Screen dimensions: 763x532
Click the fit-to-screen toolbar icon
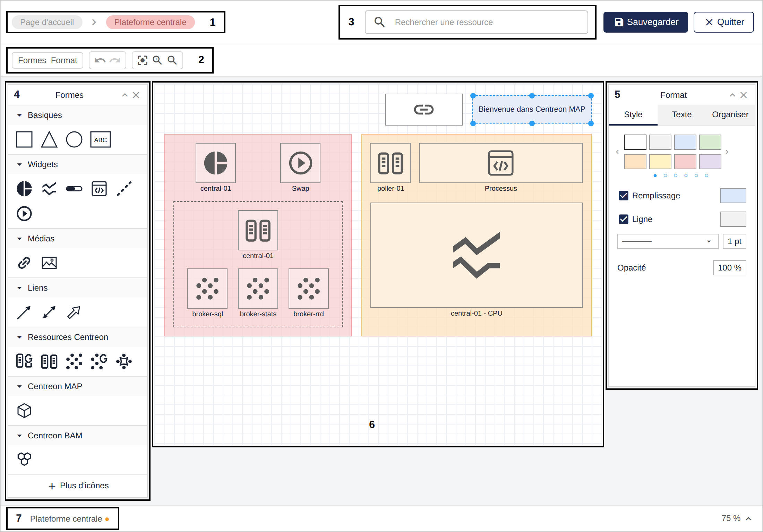click(x=142, y=60)
